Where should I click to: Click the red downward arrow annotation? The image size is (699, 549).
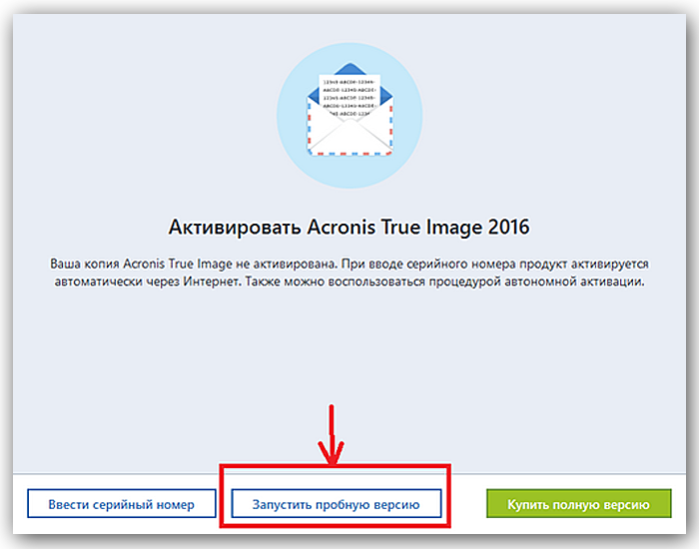[x=331, y=434]
